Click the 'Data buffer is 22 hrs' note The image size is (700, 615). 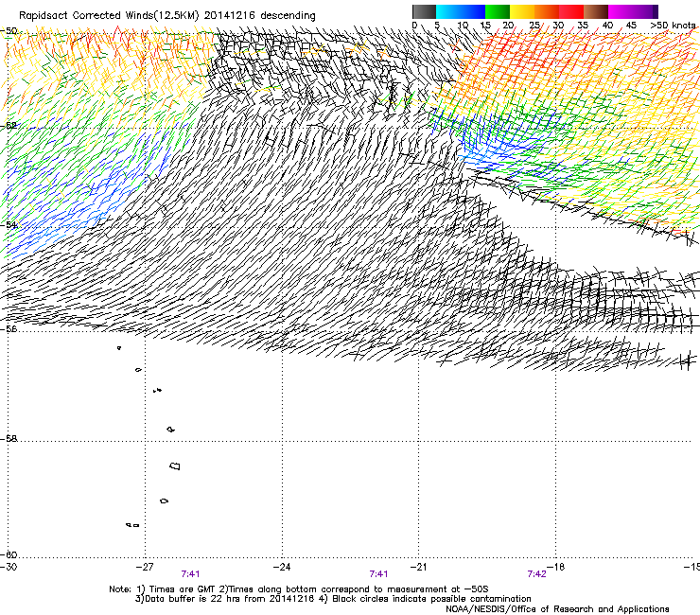333,599
